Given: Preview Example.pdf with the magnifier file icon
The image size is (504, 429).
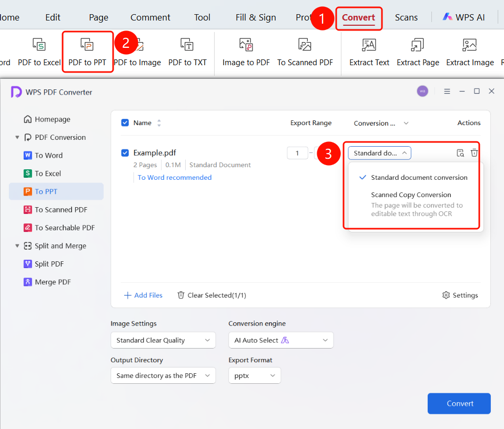Looking at the screenshot, I should coord(460,153).
